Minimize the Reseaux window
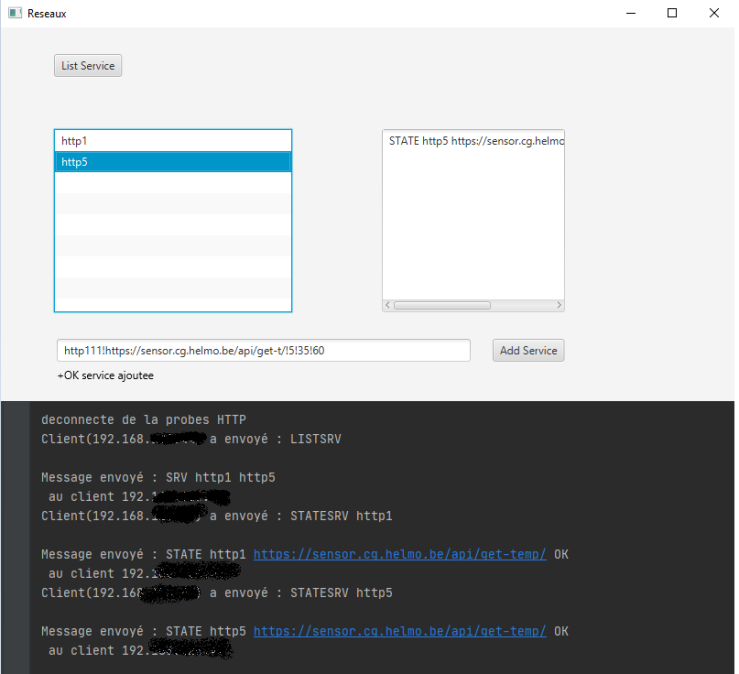Image resolution: width=739 pixels, height=674 pixels. click(x=631, y=13)
